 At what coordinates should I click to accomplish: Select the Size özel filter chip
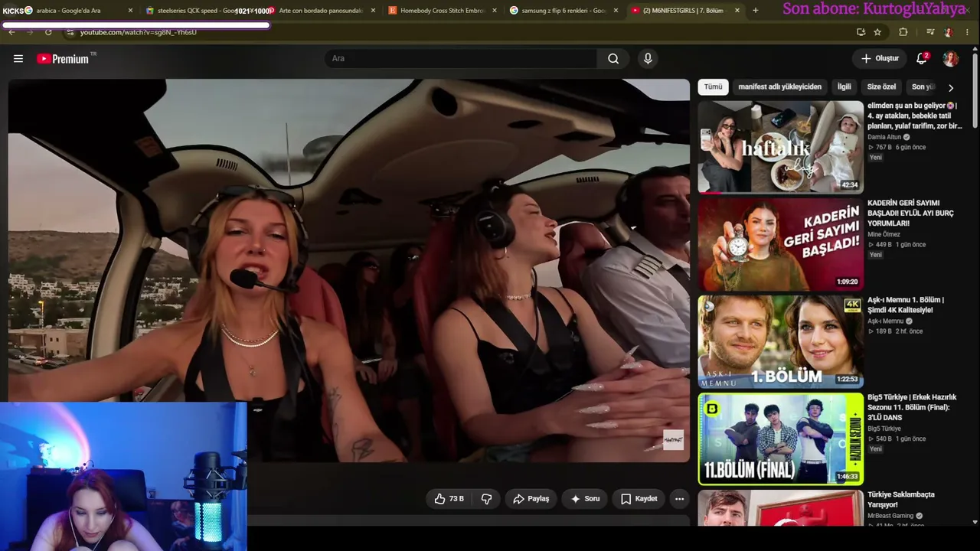click(x=881, y=87)
